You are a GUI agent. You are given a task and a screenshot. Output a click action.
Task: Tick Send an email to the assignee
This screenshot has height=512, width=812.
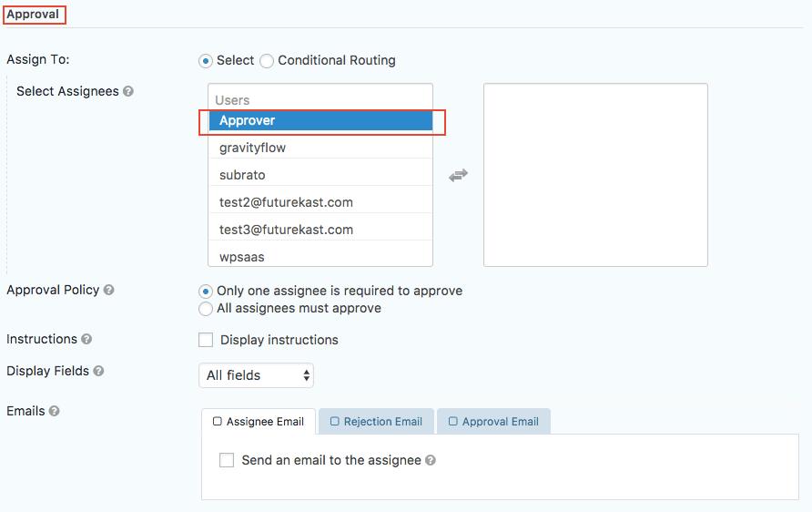click(x=227, y=461)
